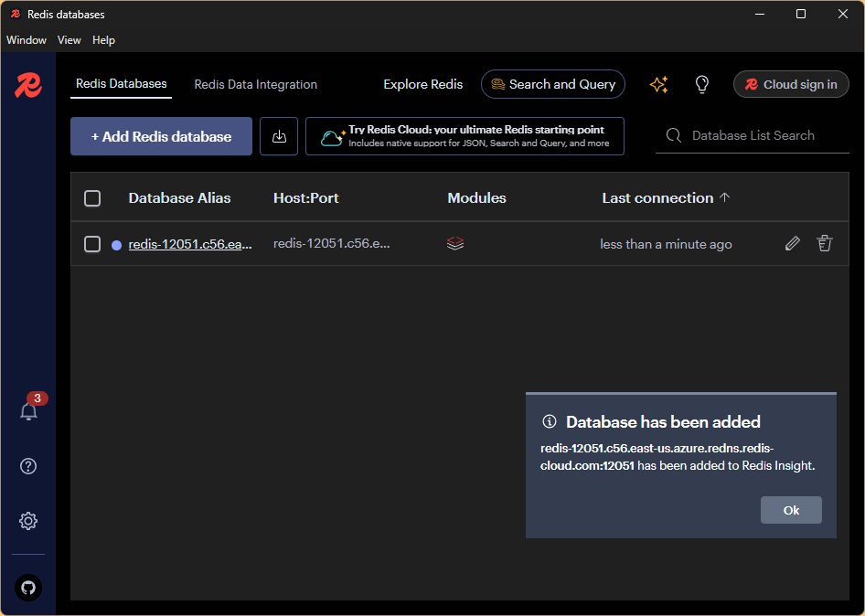This screenshot has width=865, height=616.
Task: Click the Search and Query button
Action: 553,84
